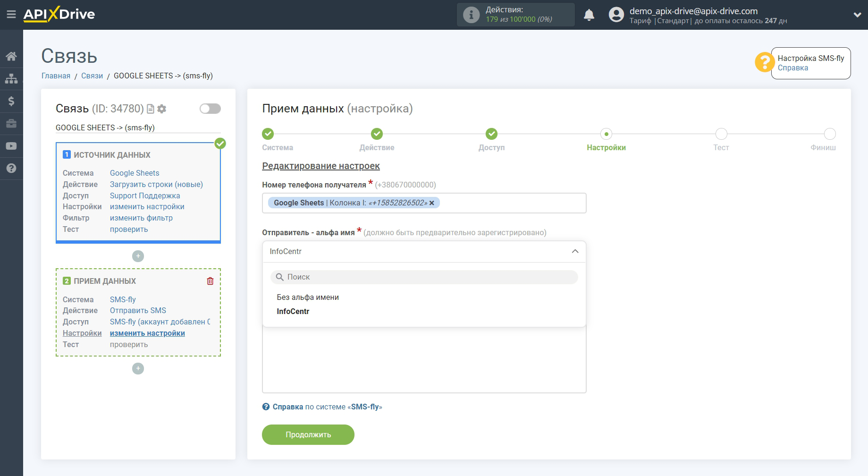Viewport: 868px width, 476px height.
Task: Click SMS-fly (аккаунт добавлен) access link
Action: pyautogui.click(x=160, y=322)
